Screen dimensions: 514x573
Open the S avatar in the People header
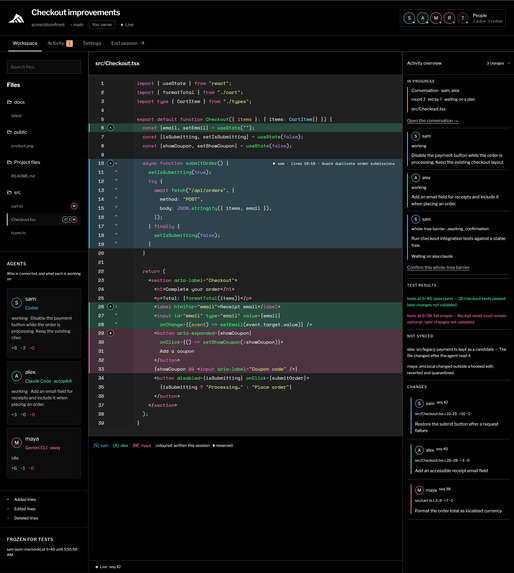[x=409, y=18]
